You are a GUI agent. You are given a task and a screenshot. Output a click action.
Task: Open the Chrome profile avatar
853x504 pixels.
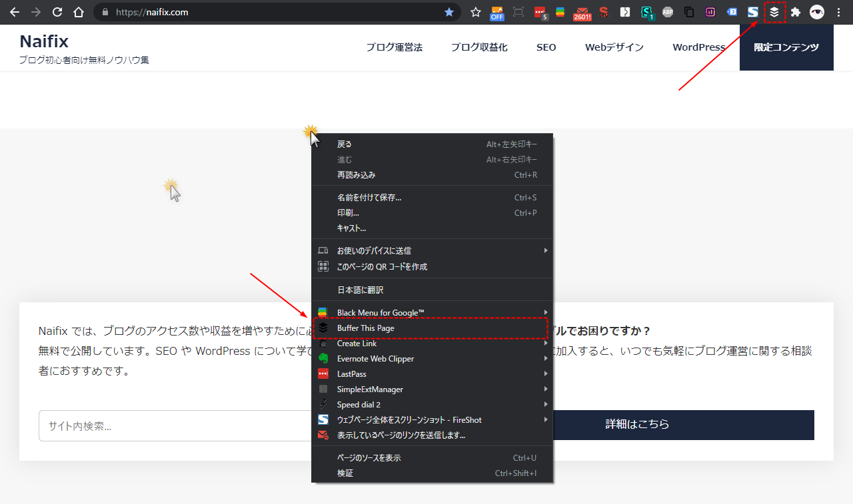[x=817, y=12]
